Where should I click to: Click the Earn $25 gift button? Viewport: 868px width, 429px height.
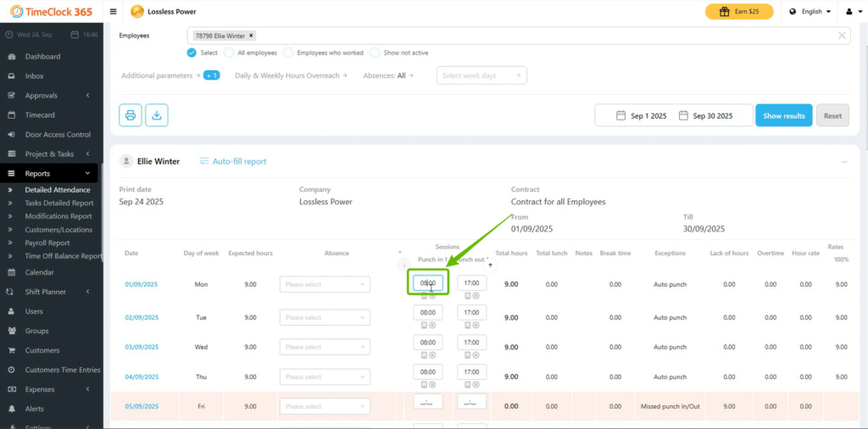(738, 12)
